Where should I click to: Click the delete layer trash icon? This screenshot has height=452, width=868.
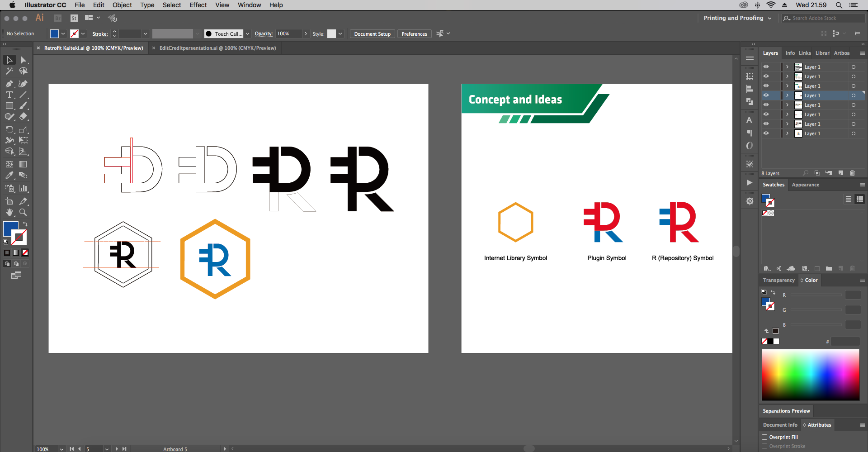tap(852, 173)
